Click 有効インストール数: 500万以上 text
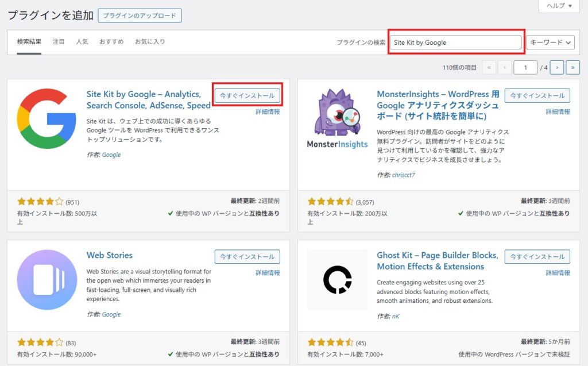The height and width of the screenshot is (366, 588). click(57, 218)
